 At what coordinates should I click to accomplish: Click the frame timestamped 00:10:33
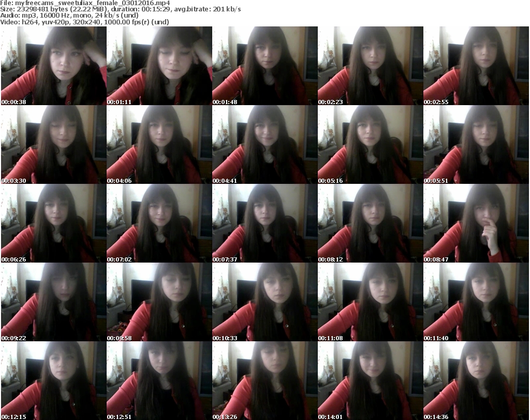265,302
